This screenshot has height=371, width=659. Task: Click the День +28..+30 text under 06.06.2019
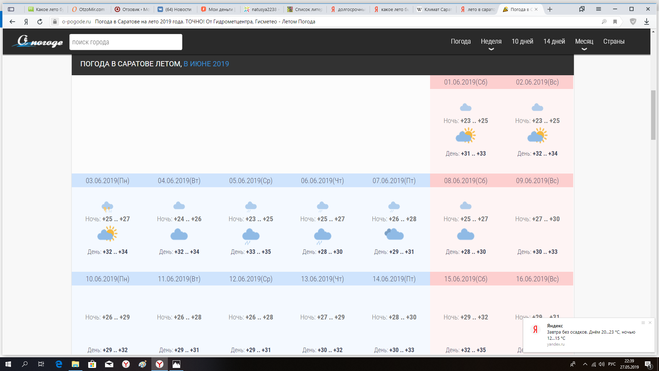322,252
